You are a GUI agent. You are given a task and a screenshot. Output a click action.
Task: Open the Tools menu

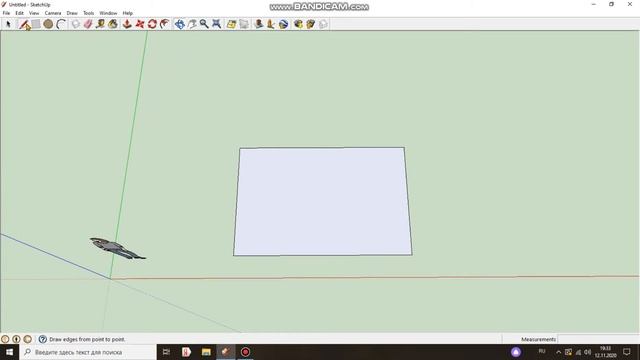point(89,13)
